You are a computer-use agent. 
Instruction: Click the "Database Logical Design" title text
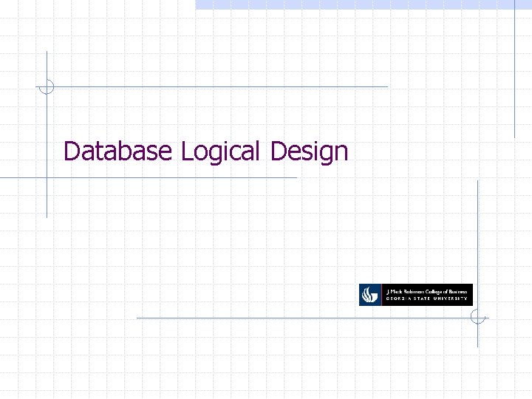(x=205, y=151)
